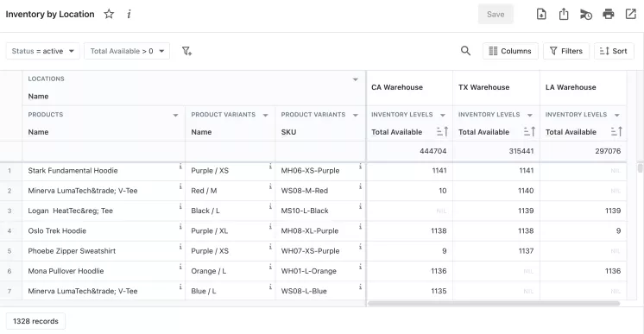Open info icon for SKU MH06-XS-Purple

[360, 167]
